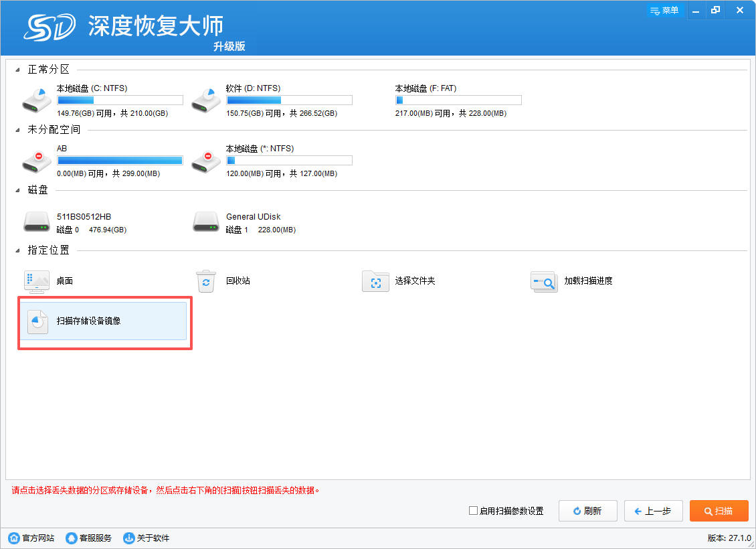Collapse the 磁盘 section
The image size is (756, 549).
click(x=17, y=191)
